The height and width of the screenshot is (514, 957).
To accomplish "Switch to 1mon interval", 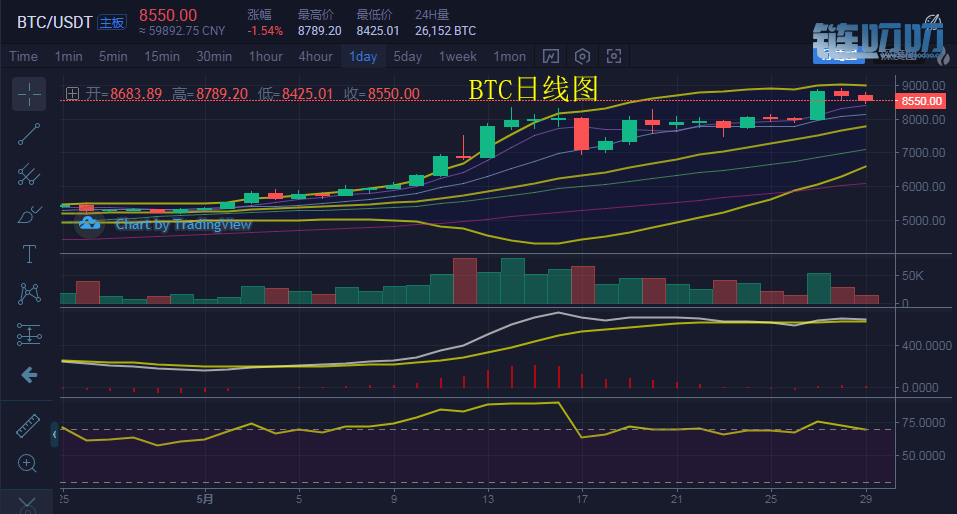I will (x=509, y=56).
